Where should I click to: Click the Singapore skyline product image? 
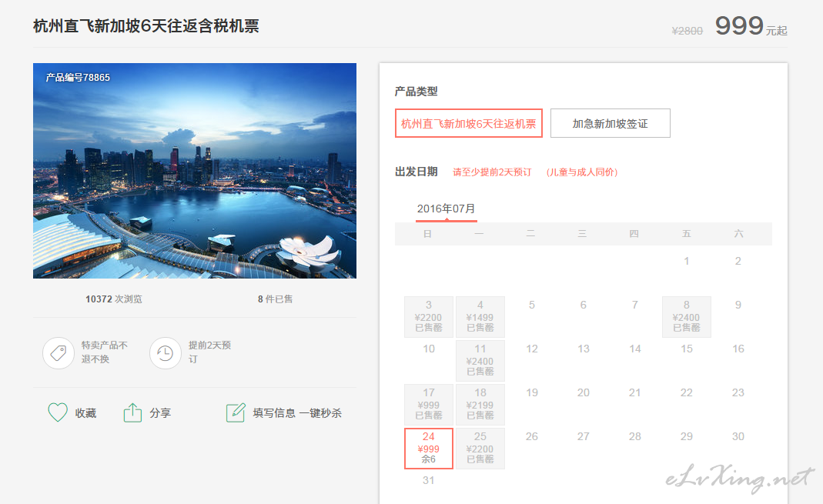[x=195, y=171]
